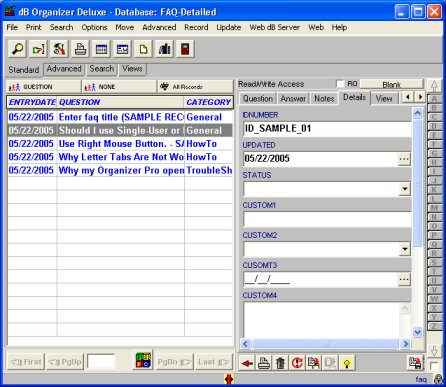Select letter tab M in alphabet index
446x387 pixels.
point(434,208)
